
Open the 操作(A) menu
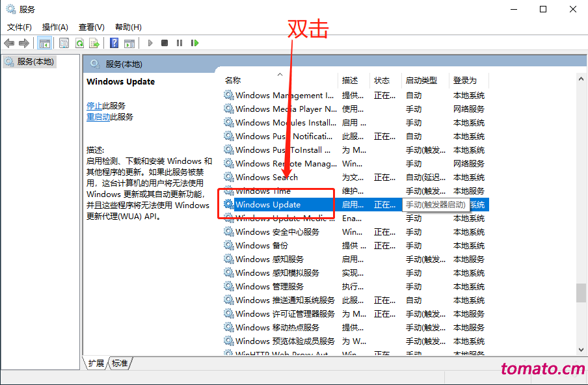[55, 27]
